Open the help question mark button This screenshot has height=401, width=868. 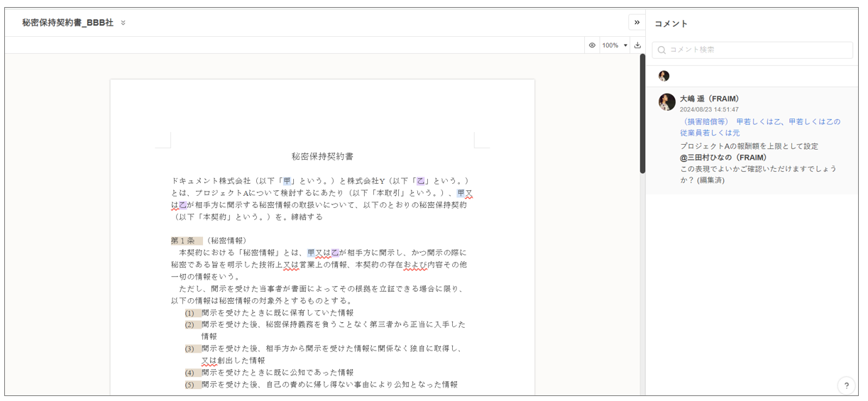(x=846, y=385)
